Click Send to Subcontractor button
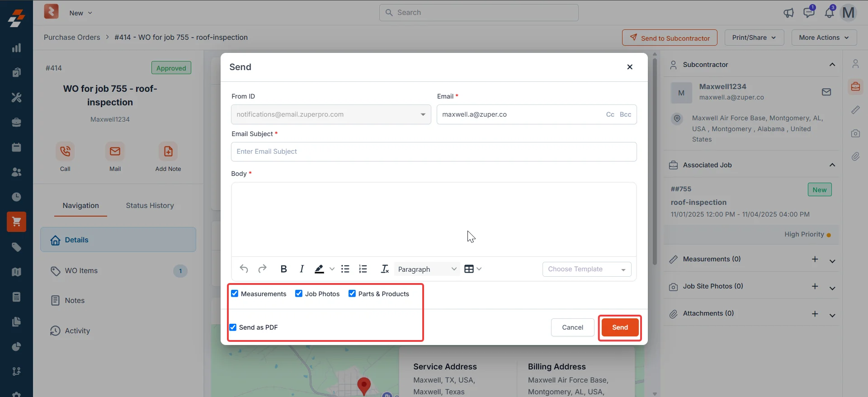The image size is (868, 397). click(x=670, y=38)
